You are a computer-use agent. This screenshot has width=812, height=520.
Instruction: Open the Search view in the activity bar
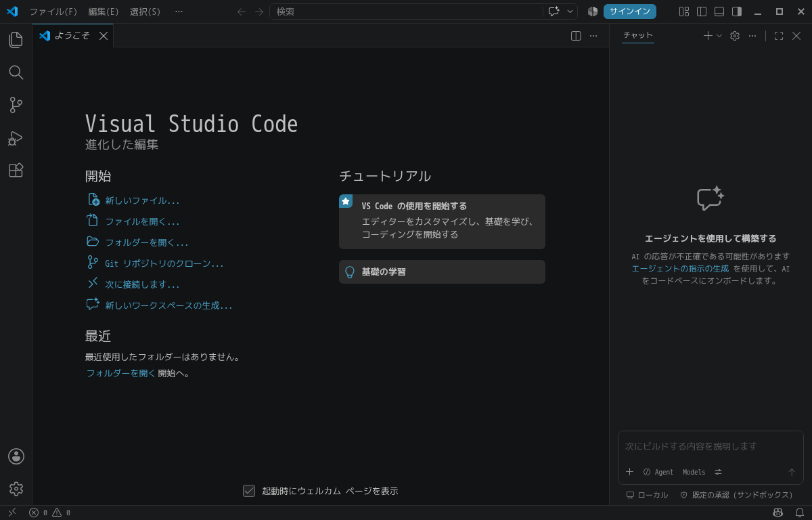pyautogui.click(x=16, y=72)
